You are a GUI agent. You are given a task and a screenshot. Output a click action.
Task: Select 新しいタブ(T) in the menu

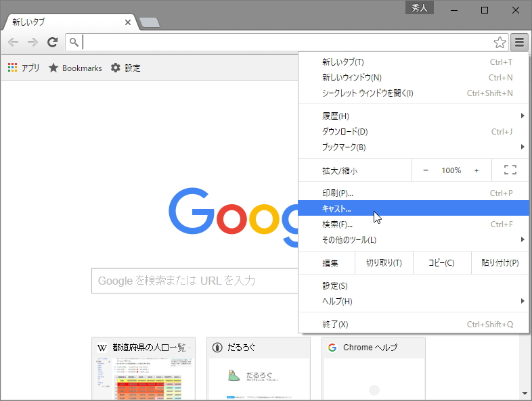pos(414,62)
